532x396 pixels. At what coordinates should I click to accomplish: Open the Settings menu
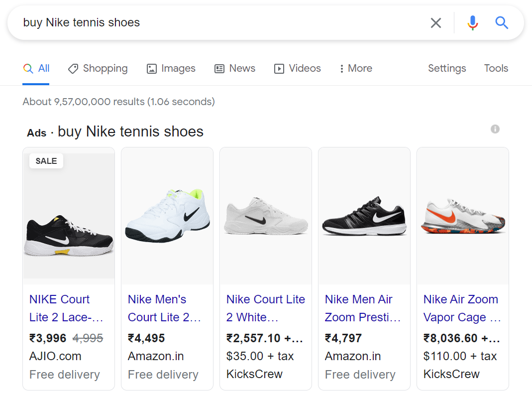[x=446, y=68]
